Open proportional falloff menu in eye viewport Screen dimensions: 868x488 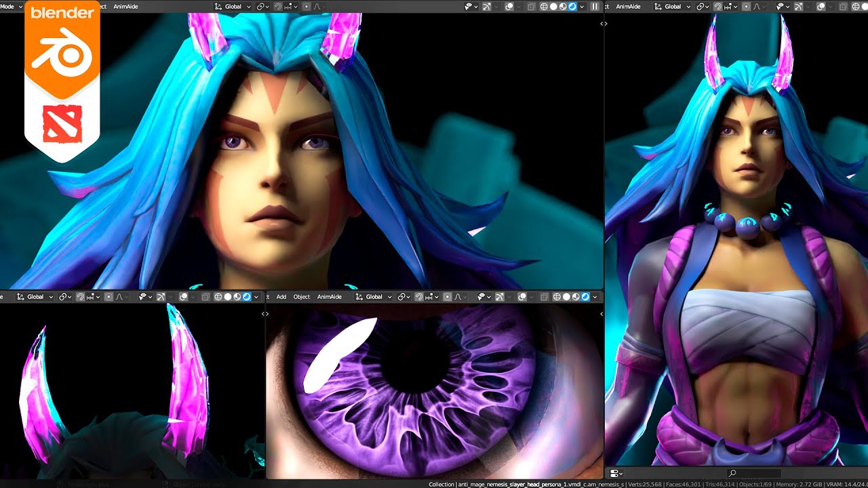(x=461, y=297)
